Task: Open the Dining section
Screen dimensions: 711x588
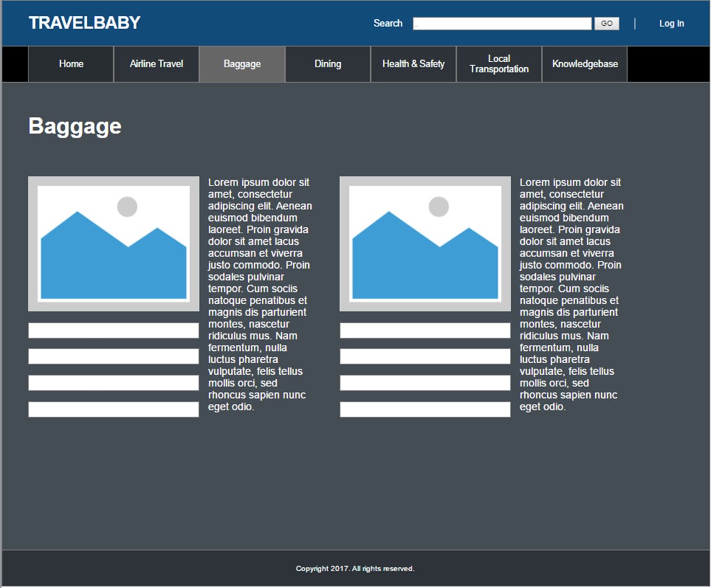Action: click(327, 63)
